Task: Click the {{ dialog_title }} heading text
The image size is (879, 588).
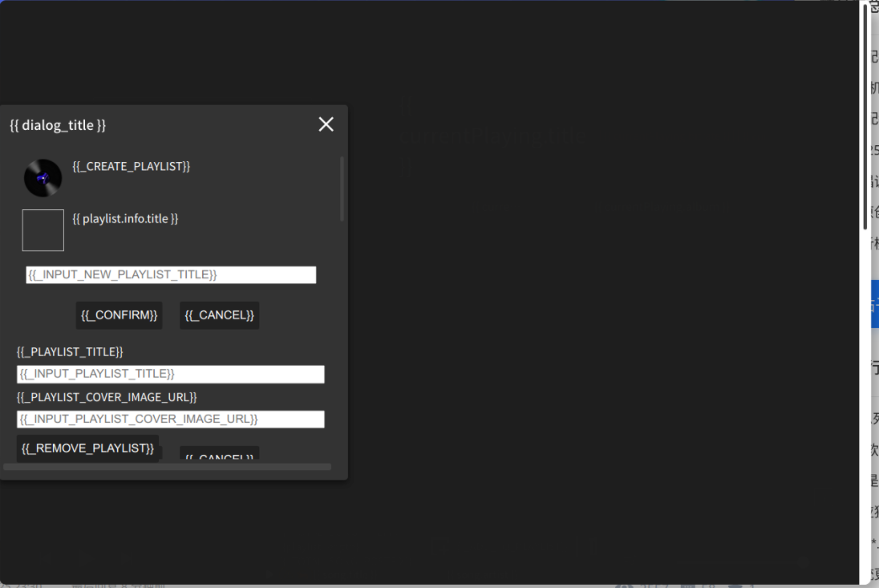Action: (x=58, y=125)
